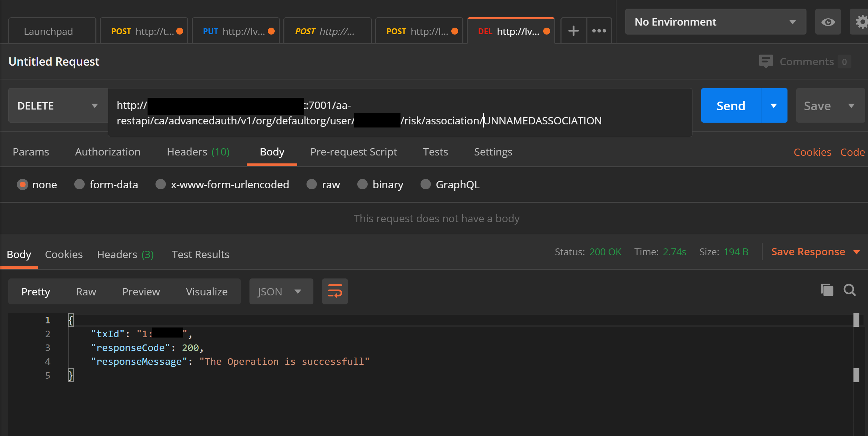The width and height of the screenshot is (868, 436).
Task: Open settings gear icon at top right
Action: click(861, 22)
